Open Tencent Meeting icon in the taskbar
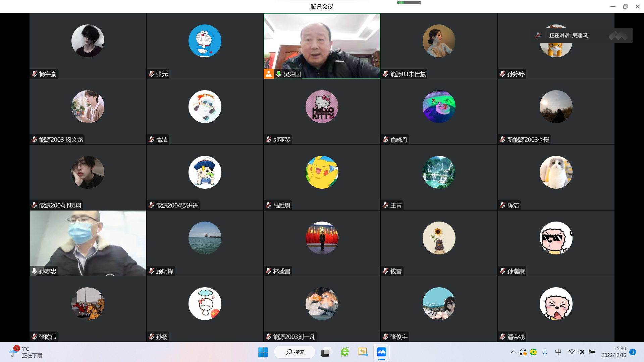Viewport: 644px width, 362px height. 381,352
